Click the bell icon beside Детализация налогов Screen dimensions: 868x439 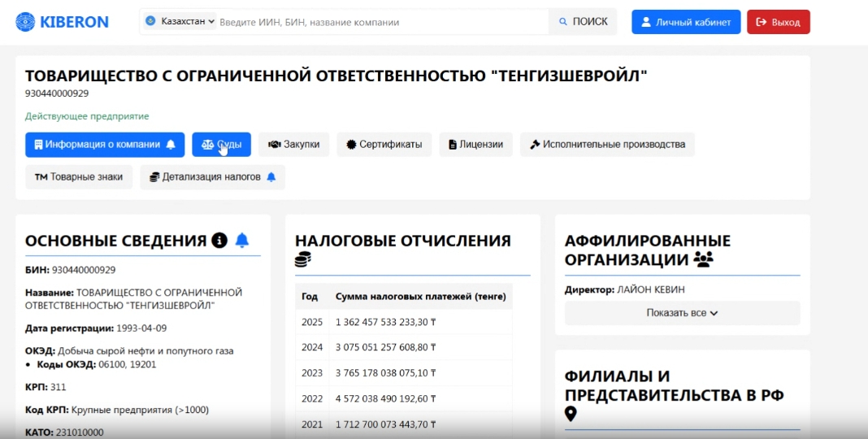point(271,177)
